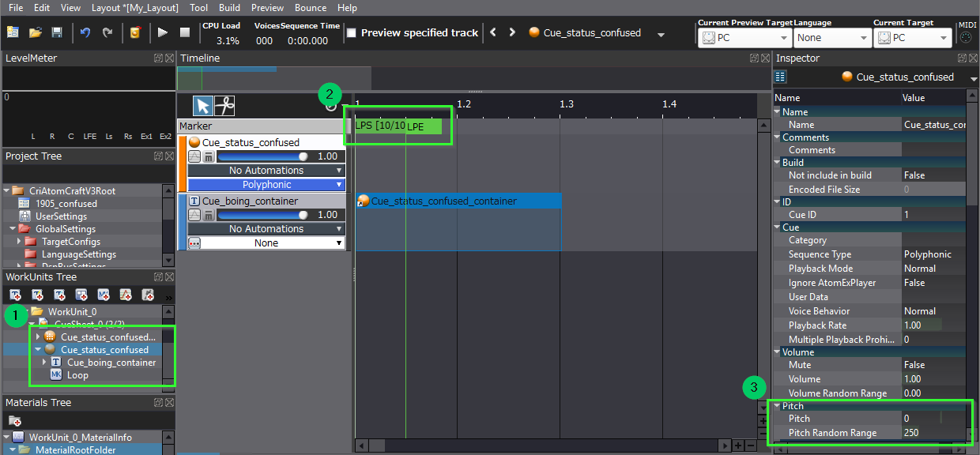
Task: Enable the Preview specified track checkbox
Action: pyautogui.click(x=352, y=33)
